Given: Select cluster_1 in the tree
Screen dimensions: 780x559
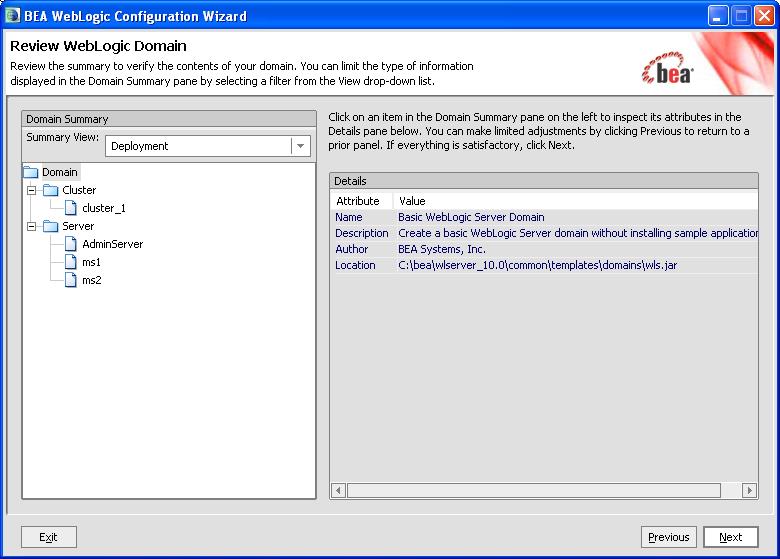Looking at the screenshot, I should click(x=104, y=208).
